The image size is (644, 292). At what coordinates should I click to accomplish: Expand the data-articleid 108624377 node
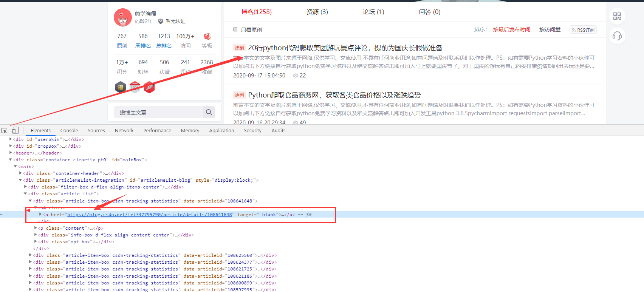point(30,262)
